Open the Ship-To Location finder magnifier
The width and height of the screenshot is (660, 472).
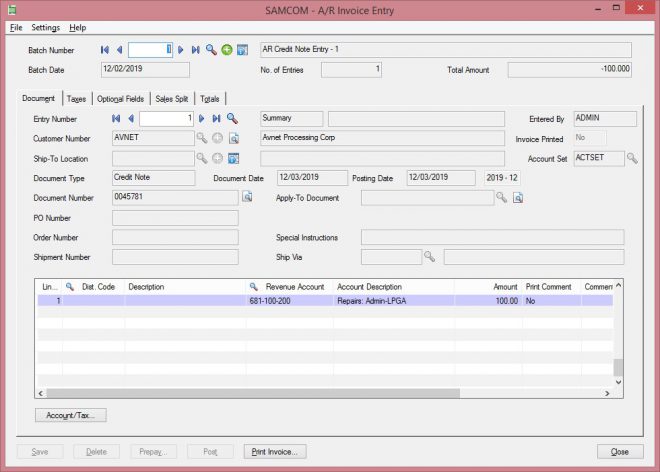202,158
